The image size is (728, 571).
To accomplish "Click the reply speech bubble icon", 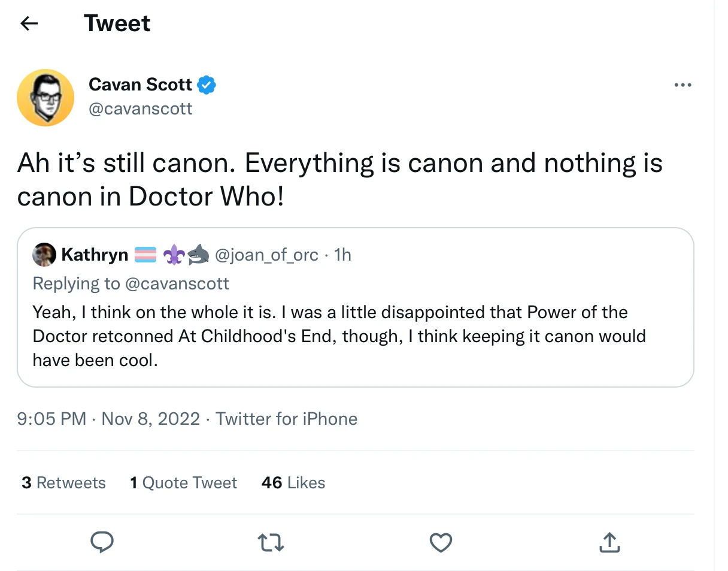I will click(102, 542).
